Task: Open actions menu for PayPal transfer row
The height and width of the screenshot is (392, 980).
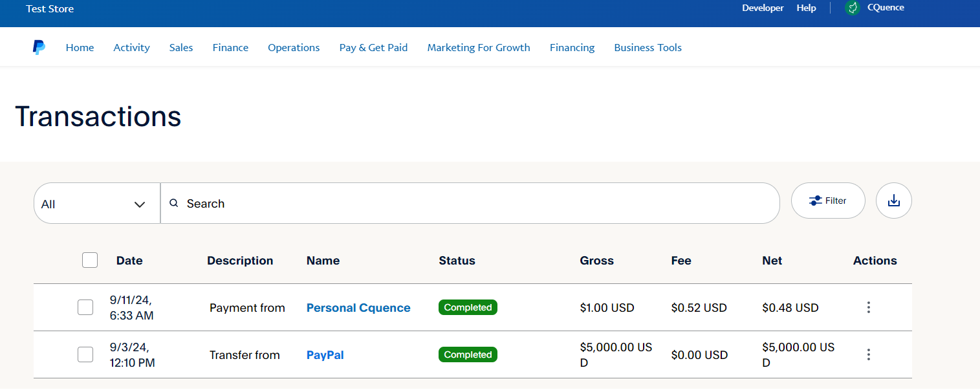Action: pos(869,354)
